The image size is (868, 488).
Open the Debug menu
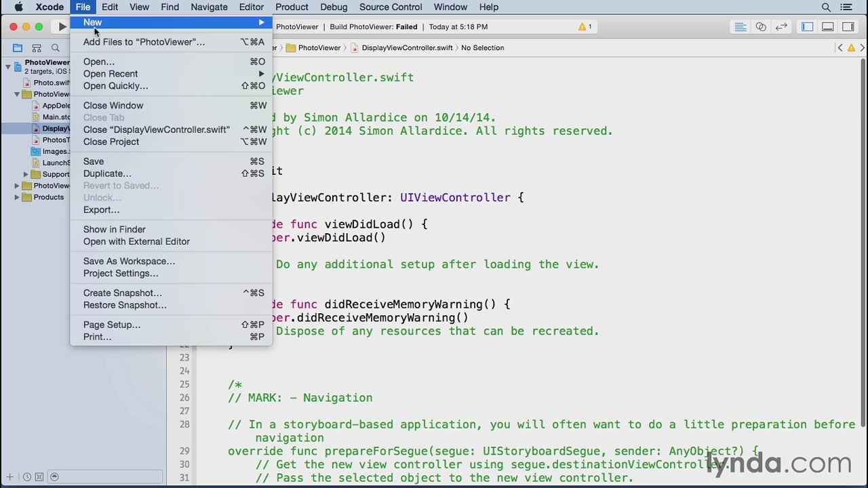pos(334,7)
